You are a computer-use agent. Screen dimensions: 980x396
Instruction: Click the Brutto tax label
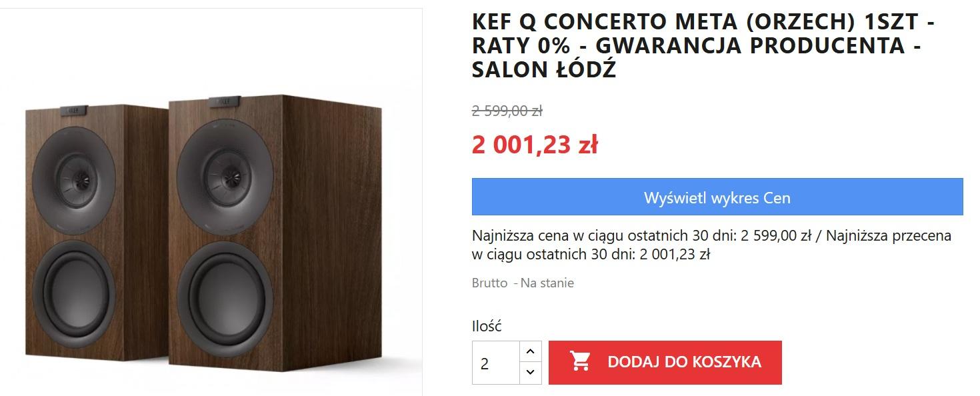pos(489,283)
